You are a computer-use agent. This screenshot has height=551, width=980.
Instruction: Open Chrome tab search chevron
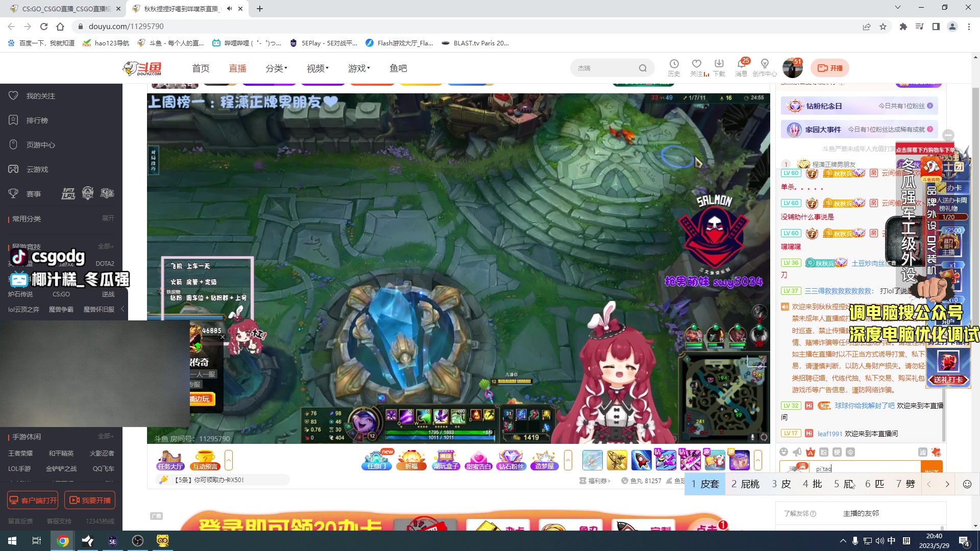pos(898,8)
